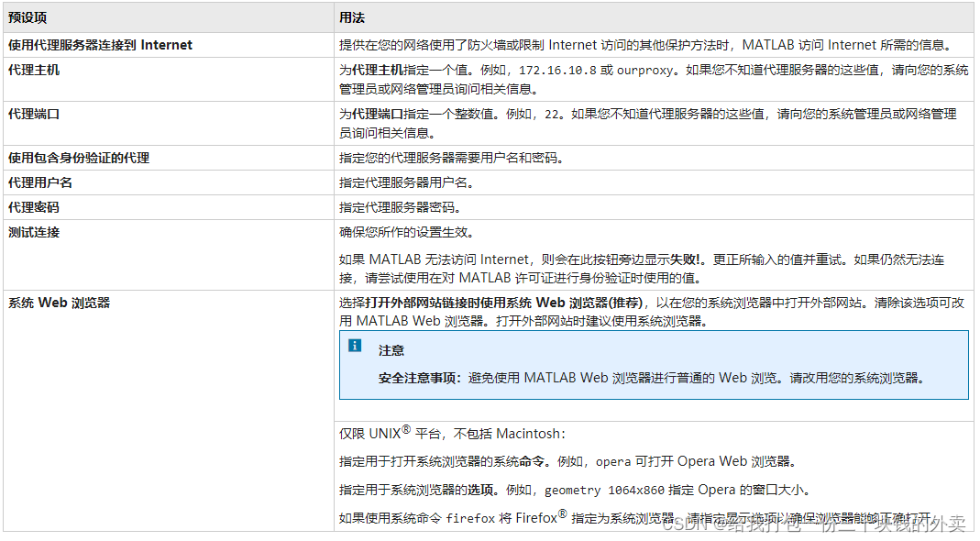Image resolution: width=980 pixels, height=541 pixels.
Task: Click the text 指定您的代理服务器需要用户名和密码。
Action: tap(452, 158)
